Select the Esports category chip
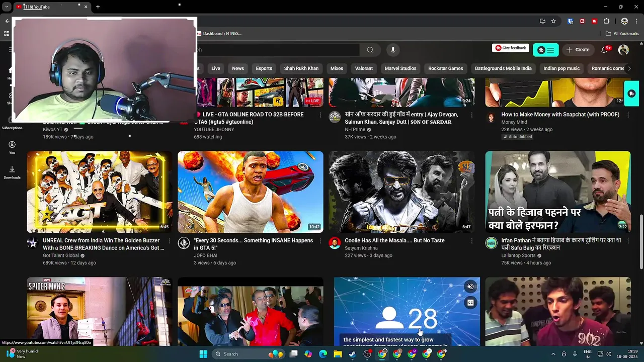 point(264,68)
